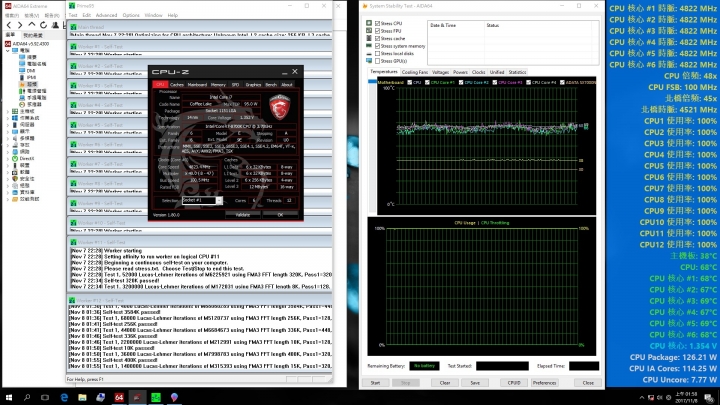720x405 pixels.
Task: Click the Stress local disks icon
Action: [369, 53]
